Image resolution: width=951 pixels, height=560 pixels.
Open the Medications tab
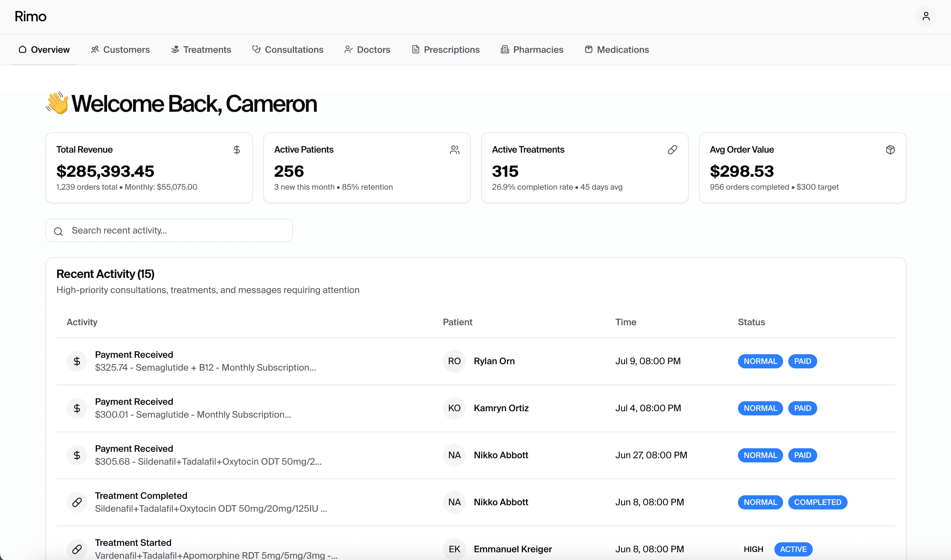(617, 50)
